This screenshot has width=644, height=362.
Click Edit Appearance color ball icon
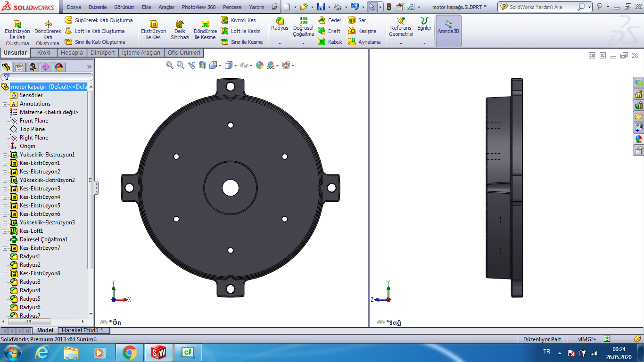pyautogui.click(x=260, y=65)
